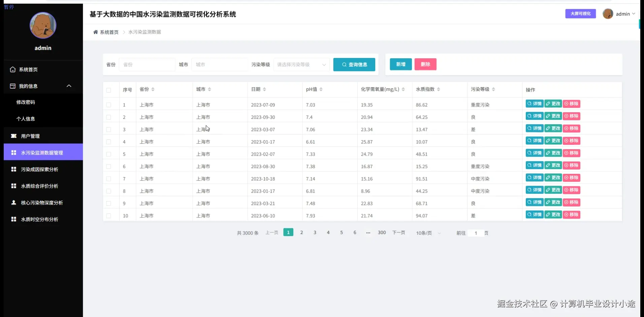The height and width of the screenshot is (317, 644).
Task: Sort the table by pH值 column
Action: [321, 89]
